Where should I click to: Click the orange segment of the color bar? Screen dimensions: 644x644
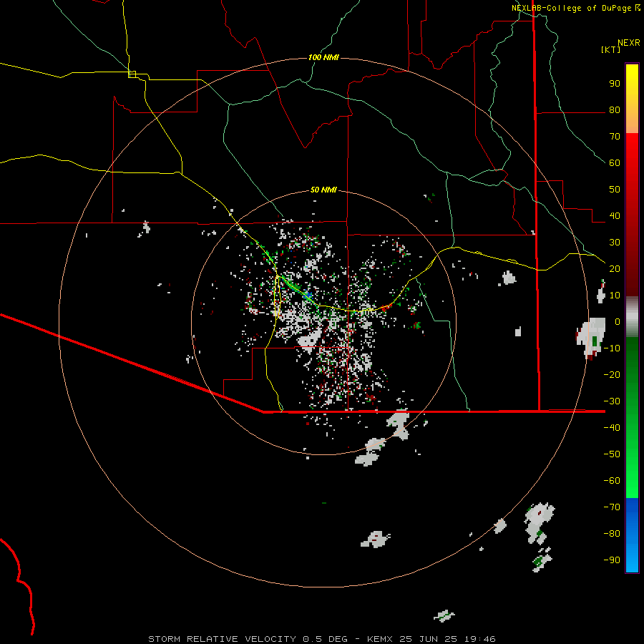[x=632, y=119]
